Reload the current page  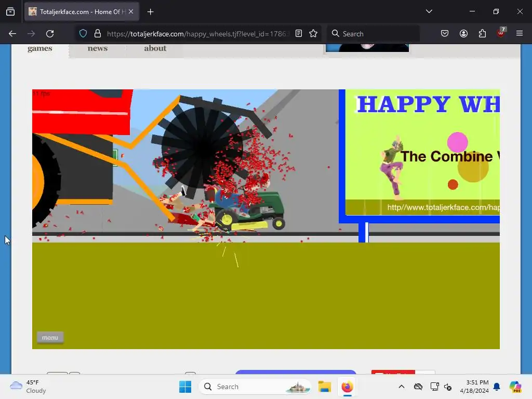point(50,34)
